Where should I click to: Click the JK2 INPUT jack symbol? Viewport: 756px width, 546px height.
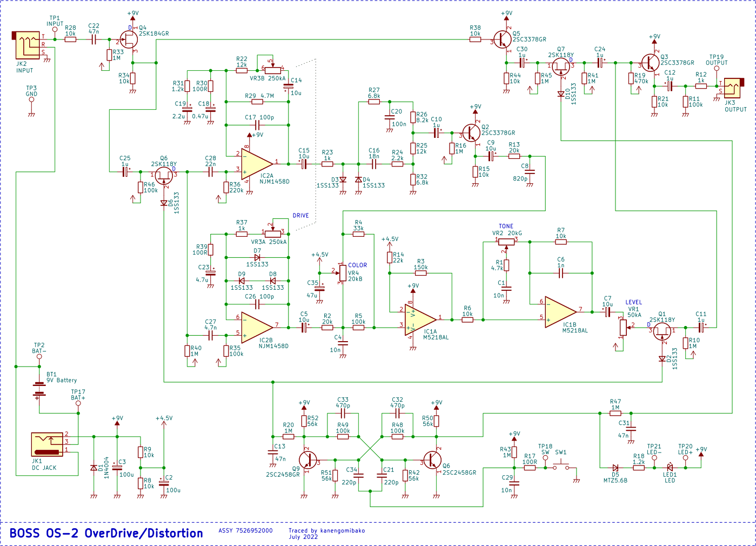click(26, 45)
